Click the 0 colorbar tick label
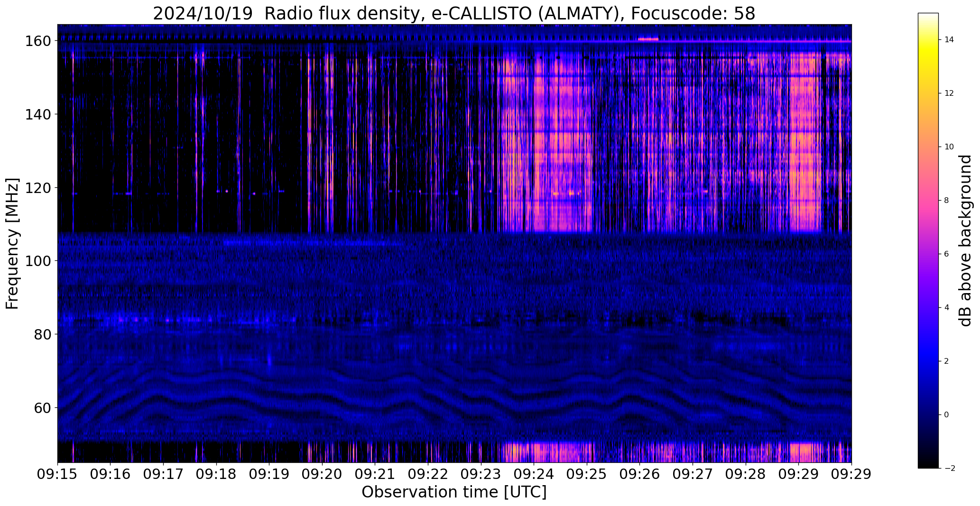The image size is (980, 506). 946,415
